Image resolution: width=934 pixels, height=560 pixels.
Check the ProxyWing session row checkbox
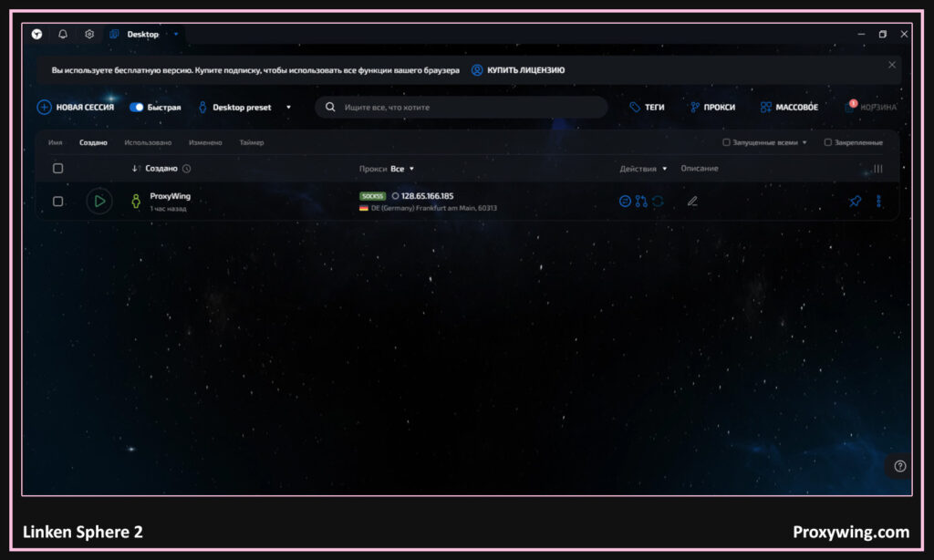58,202
